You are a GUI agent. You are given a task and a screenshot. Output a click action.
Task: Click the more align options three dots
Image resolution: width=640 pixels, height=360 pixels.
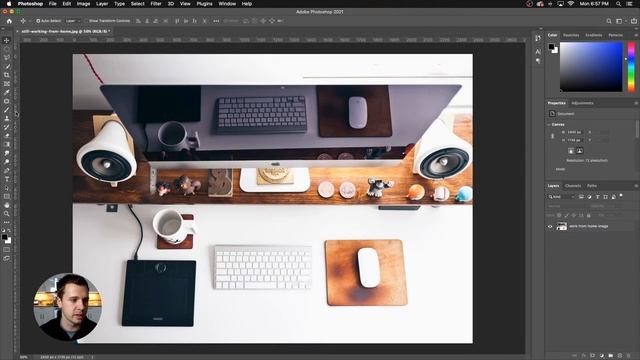tap(216, 21)
